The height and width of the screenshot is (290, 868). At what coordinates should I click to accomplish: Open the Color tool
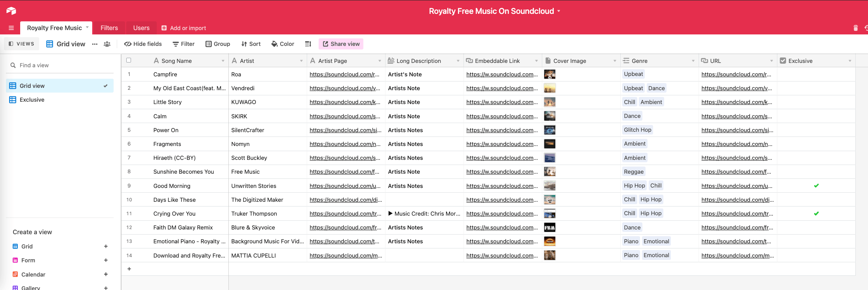[283, 44]
